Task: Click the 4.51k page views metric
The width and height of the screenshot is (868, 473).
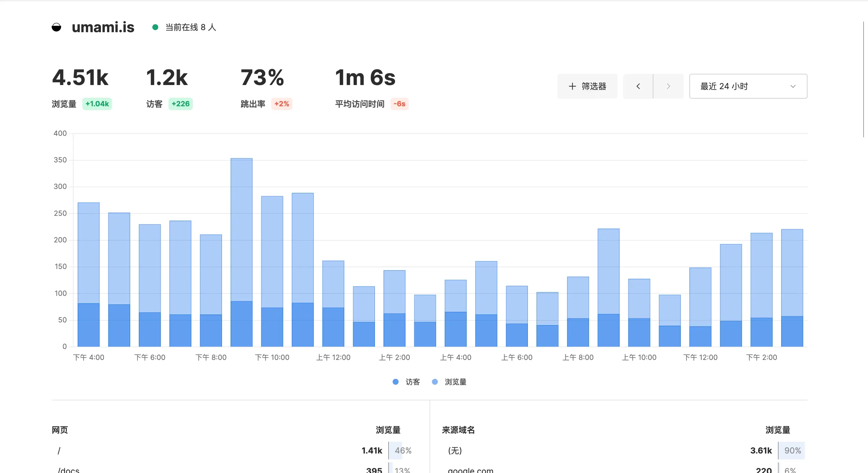Action: pyautogui.click(x=80, y=77)
